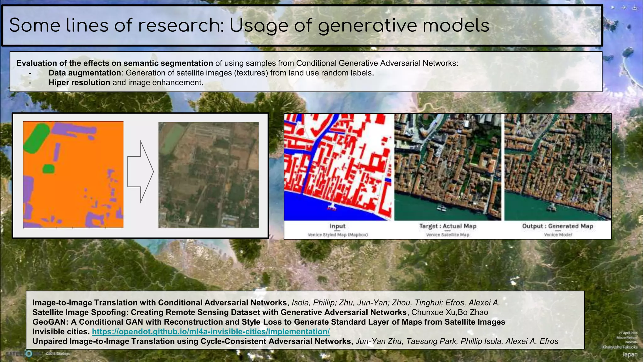Click 'Venice Satellite Map' subcaption
This screenshot has width=644, height=362.
click(x=448, y=235)
